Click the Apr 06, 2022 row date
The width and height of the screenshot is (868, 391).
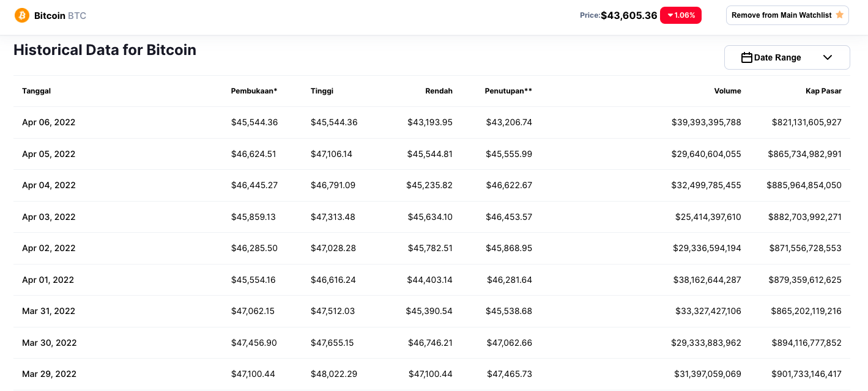click(x=48, y=122)
